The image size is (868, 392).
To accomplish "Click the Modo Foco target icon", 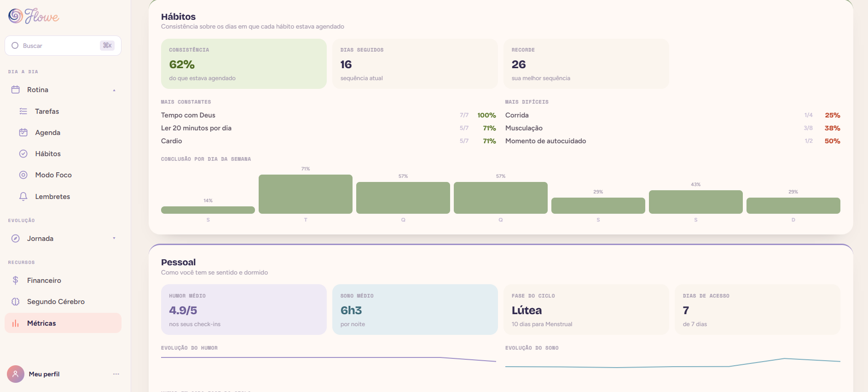I will (23, 175).
